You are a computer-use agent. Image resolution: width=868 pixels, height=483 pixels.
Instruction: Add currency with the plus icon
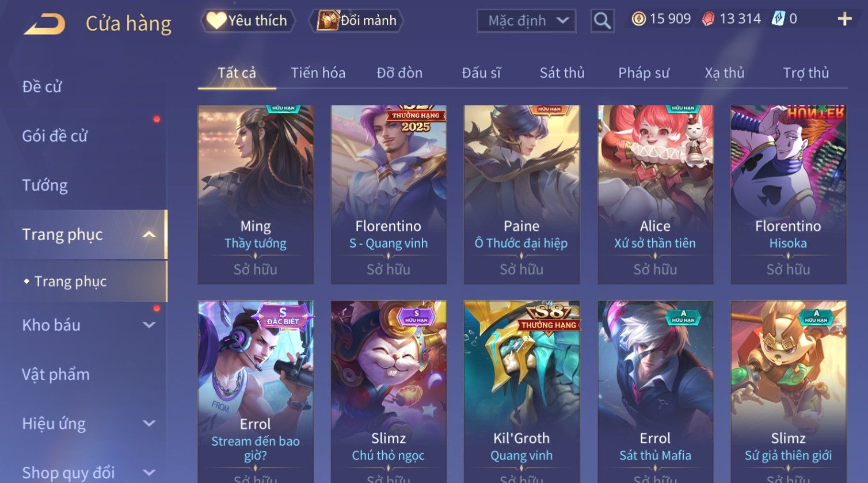(x=844, y=19)
